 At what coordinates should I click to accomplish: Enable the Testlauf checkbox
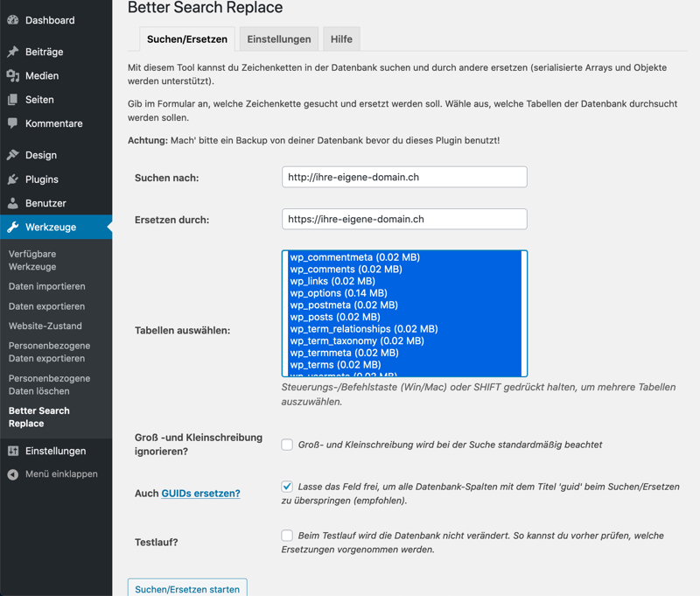click(287, 536)
